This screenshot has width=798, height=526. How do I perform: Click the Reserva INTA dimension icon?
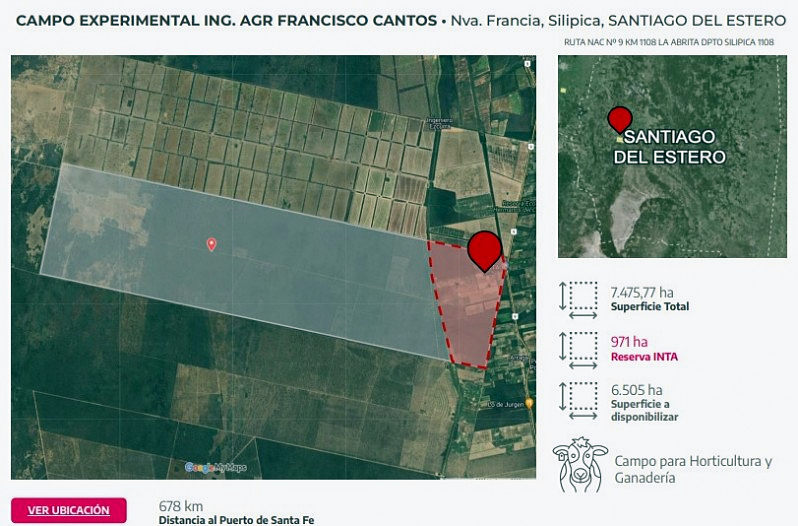[577, 348]
